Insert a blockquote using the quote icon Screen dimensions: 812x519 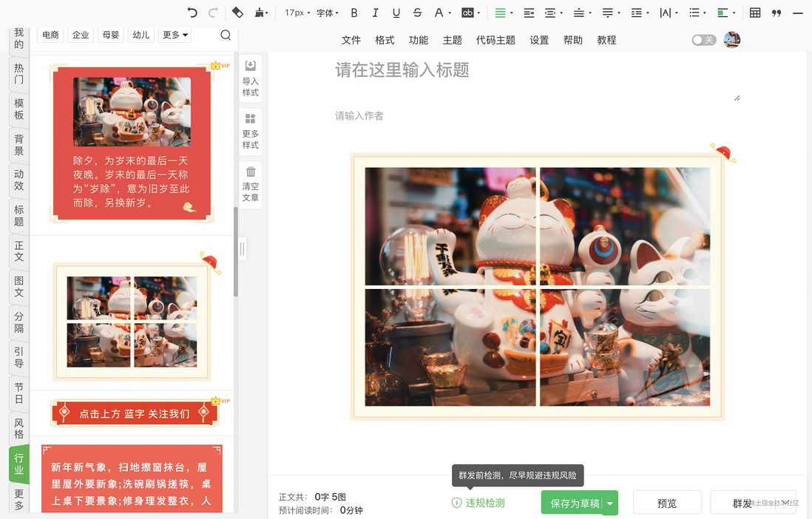[x=777, y=13]
